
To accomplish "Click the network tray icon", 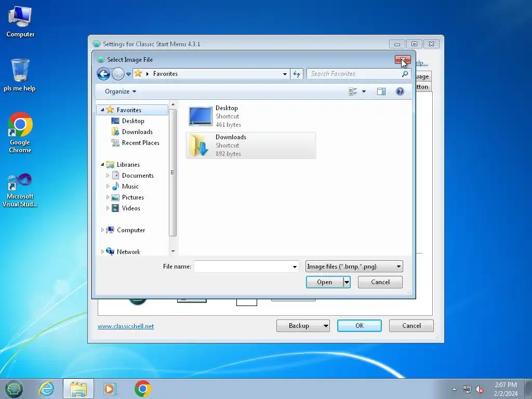I will click(467, 389).
